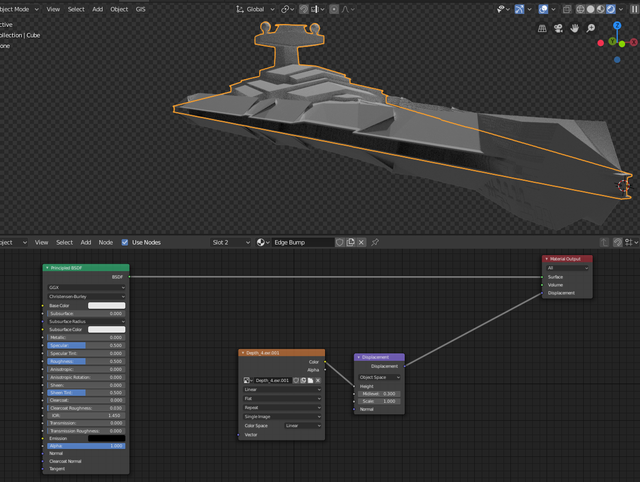
Task: Open the viewport Add menu
Action: [98, 9]
